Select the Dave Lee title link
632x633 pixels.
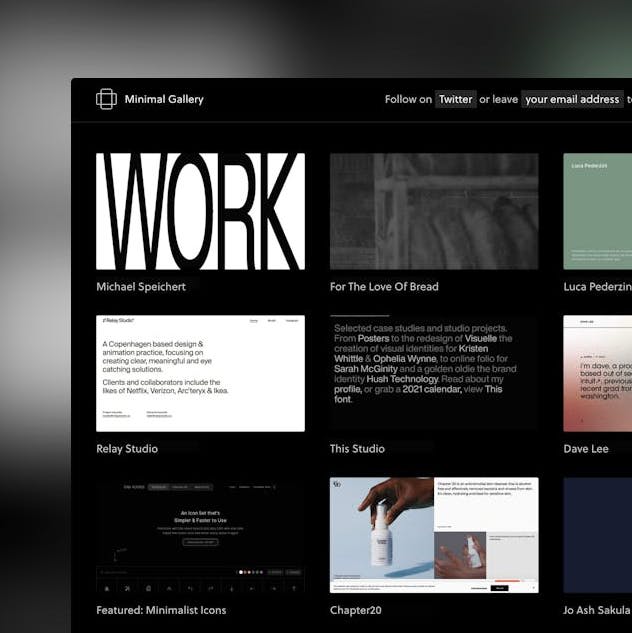click(586, 449)
